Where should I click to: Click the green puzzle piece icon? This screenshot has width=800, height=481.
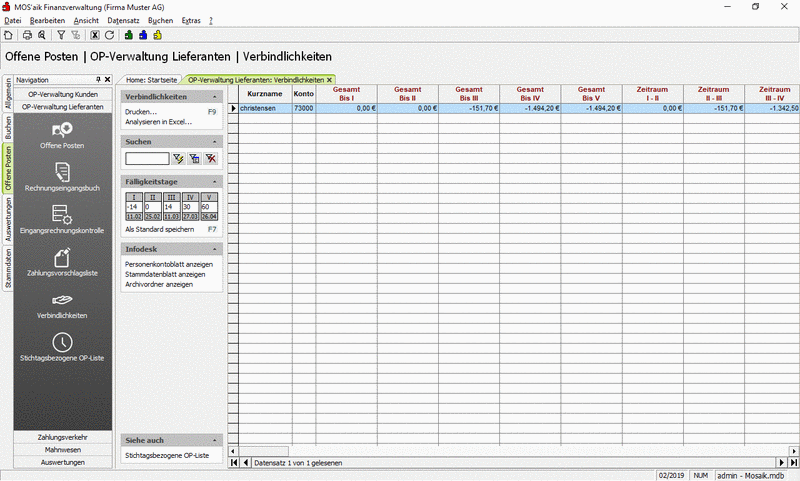pos(129,35)
